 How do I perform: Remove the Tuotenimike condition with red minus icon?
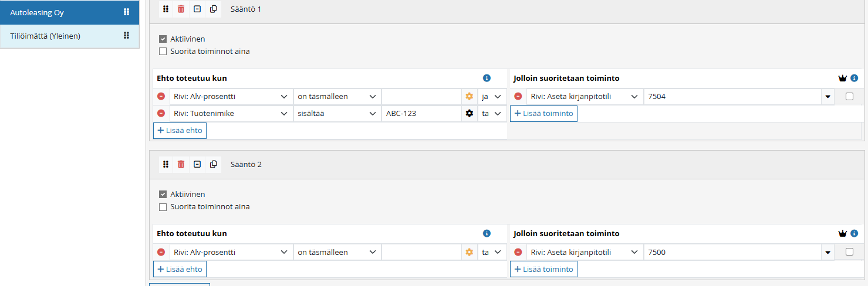(161, 114)
